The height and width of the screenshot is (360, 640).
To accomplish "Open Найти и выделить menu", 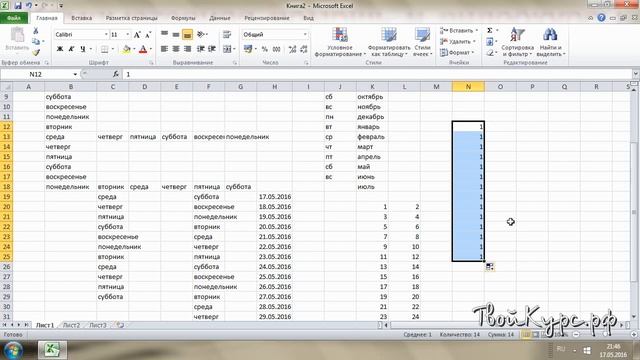I will [x=550, y=42].
